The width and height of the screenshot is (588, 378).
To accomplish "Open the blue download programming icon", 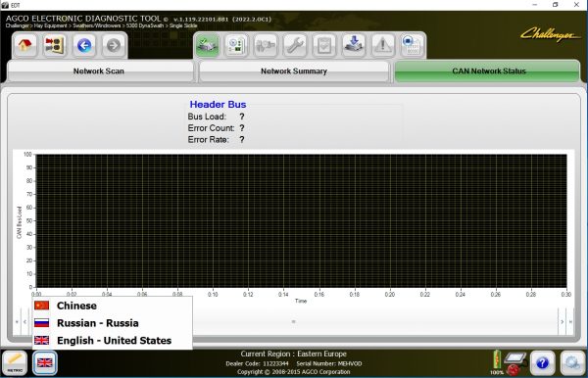I will tap(353, 45).
